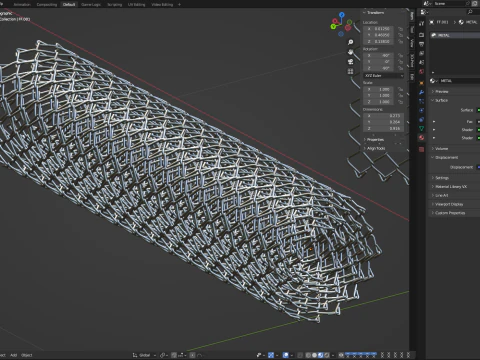Toggle lock for Rotation X
Image resolution: width=480 pixels, height=360 pixels.
point(400,56)
